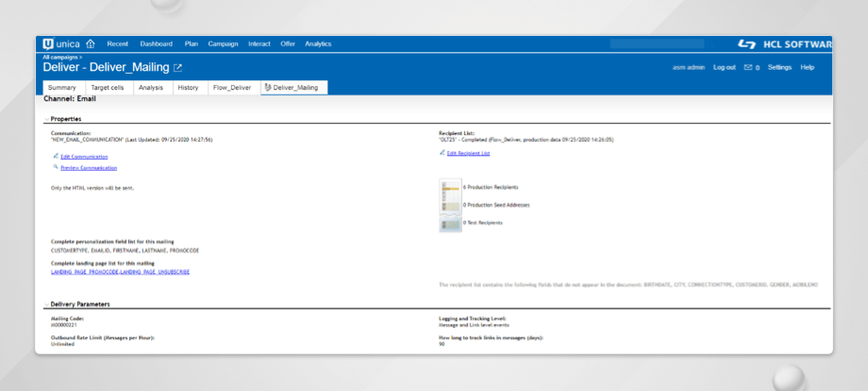Click the test recipients thumbnail image
868x391 pixels.
450,223
